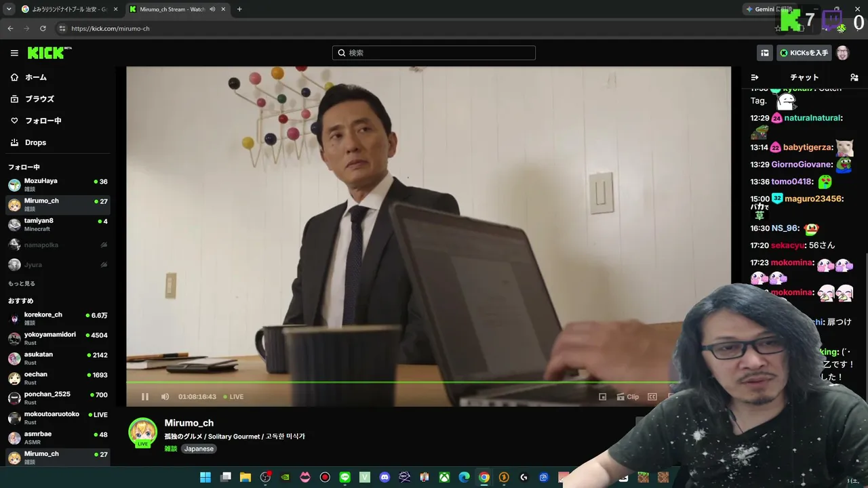Go back in the browser
868x488 pixels.
[10, 28]
